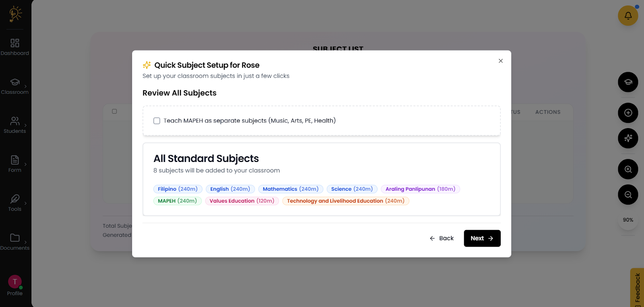Expand the Tools sidebar menu

tap(15, 203)
